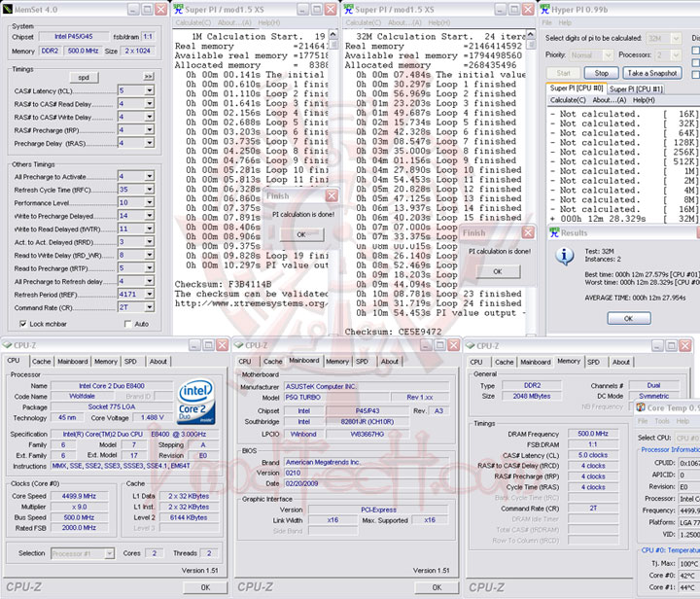The height and width of the screenshot is (599, 700).
Task: Open the Selection Processor #1 dropdown
Action: [109, 553]
